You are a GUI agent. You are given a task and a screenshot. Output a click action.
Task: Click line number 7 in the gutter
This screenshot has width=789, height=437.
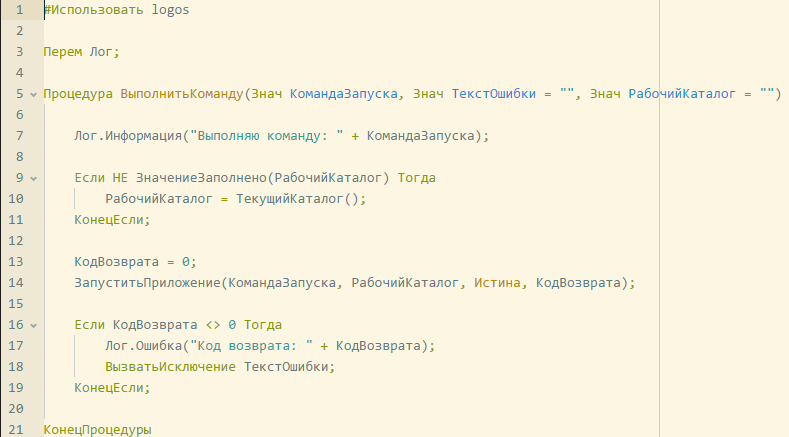(x=20, y=136)
